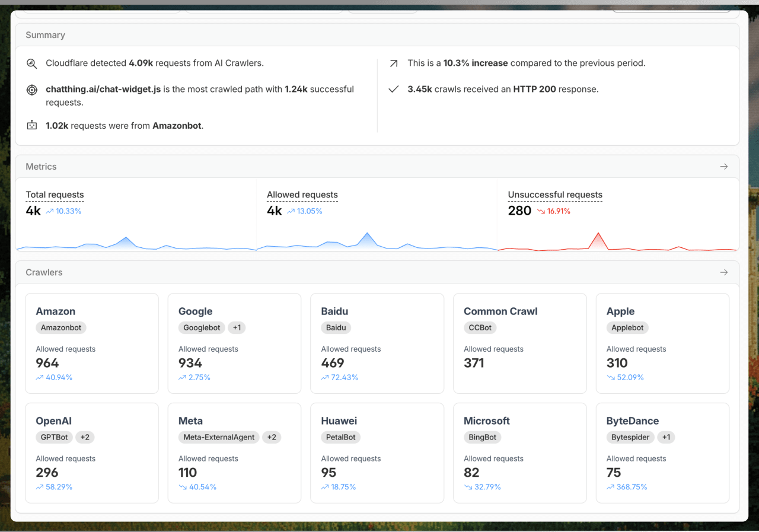
Task: Open the Microsoft crawler card title
Action: (x=487, y=421)
